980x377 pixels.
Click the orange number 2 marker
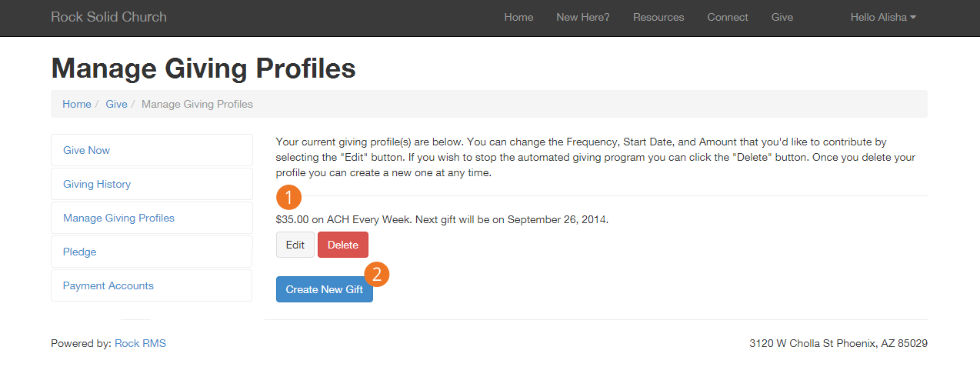[x=376, y=275]
